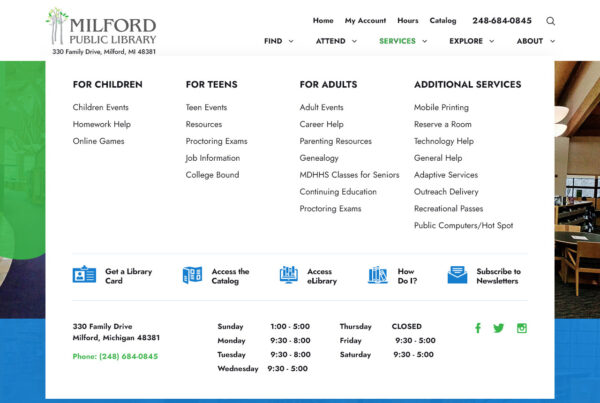
Task: Open Proctoring Exams under For Teens
Action: [x=217, y=141]
